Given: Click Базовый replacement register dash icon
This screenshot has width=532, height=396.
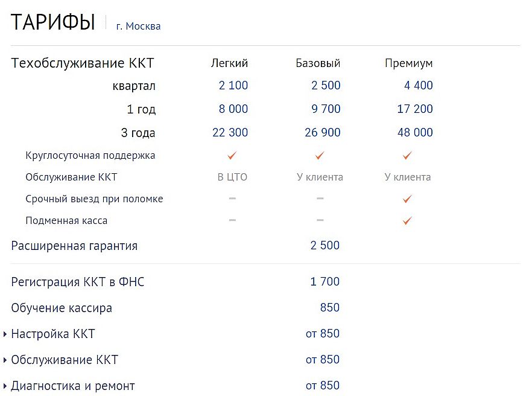Looking at the screenshot, I should pos(320,220).
